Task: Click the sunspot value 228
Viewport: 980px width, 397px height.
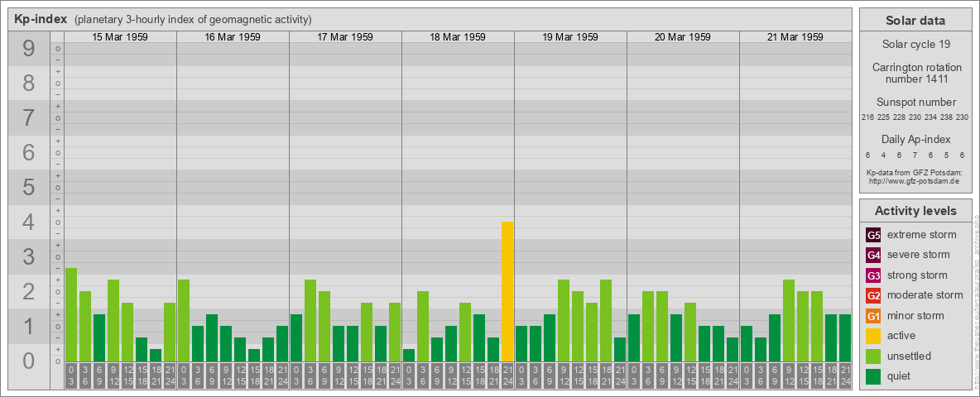Action: 900,117
